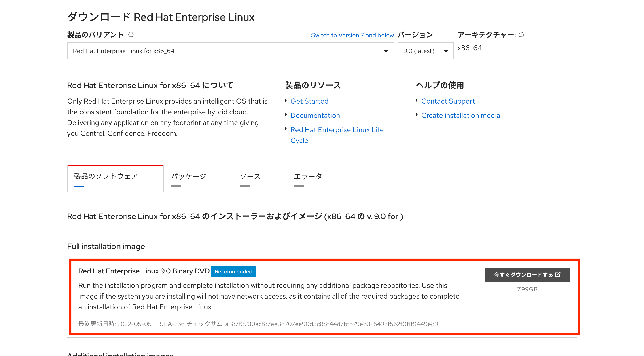This screenshot has width=644, height=356.
Task: Click the info icon next to アーキテクチャー
Action: [x=521, y=35]
